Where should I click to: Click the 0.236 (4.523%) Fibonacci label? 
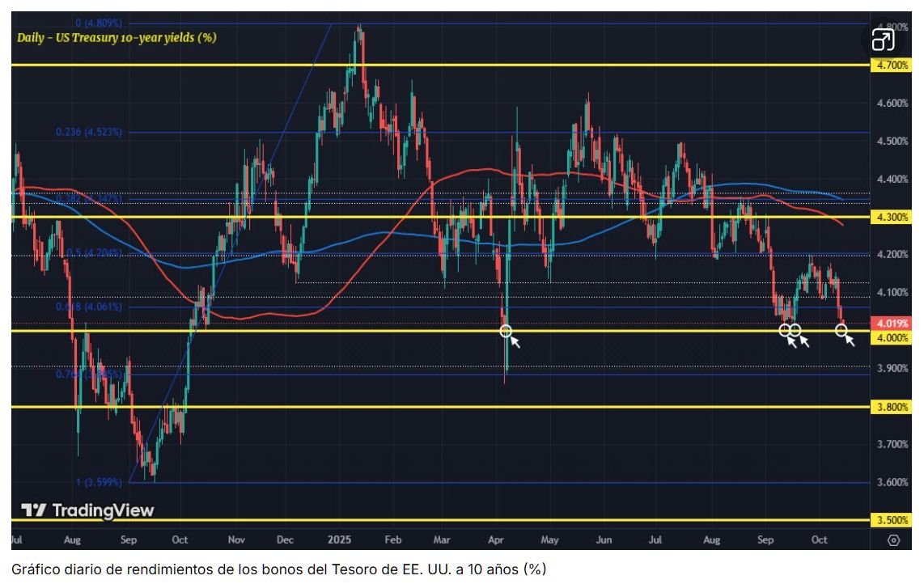click(x=89, y=131)
